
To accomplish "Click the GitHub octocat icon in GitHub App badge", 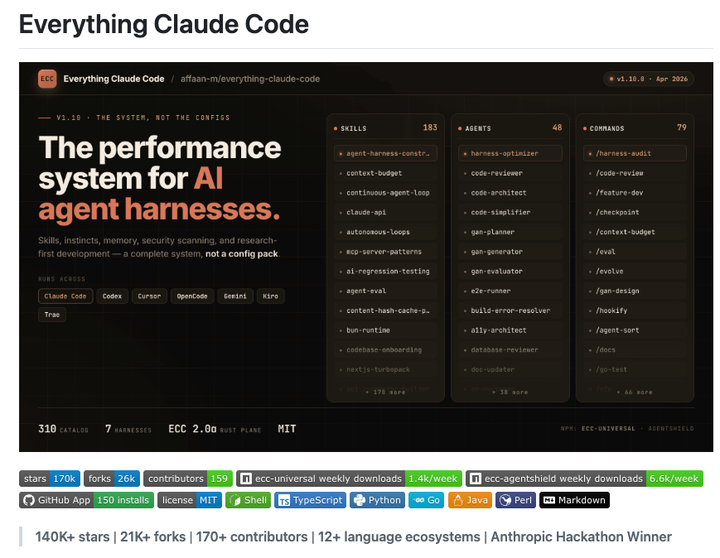I will pos(29,500).
